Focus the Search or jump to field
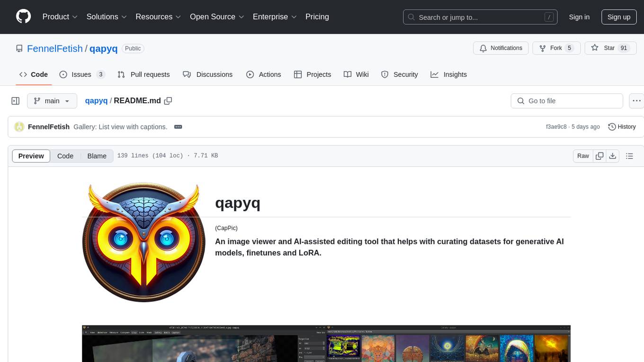Image resolution: width=644 pixels, height=362 pixels. (481, 17)
